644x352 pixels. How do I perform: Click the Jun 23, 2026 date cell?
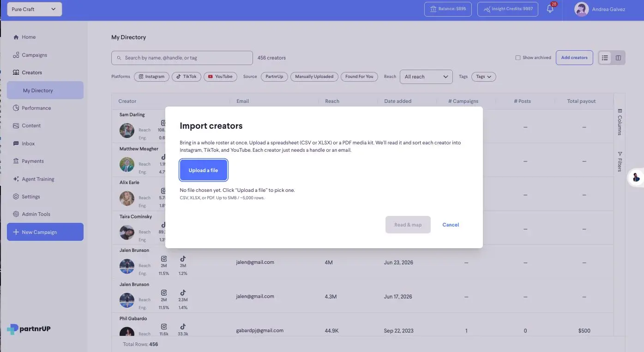tap(398, 263)
